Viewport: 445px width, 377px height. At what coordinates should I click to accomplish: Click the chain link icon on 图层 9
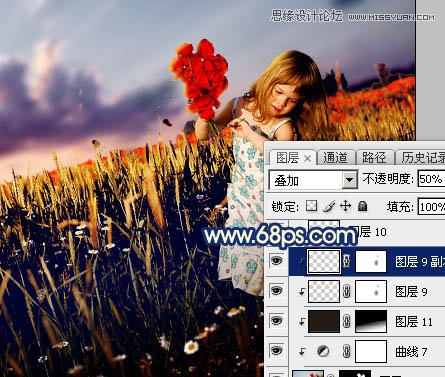click(347, 292)
